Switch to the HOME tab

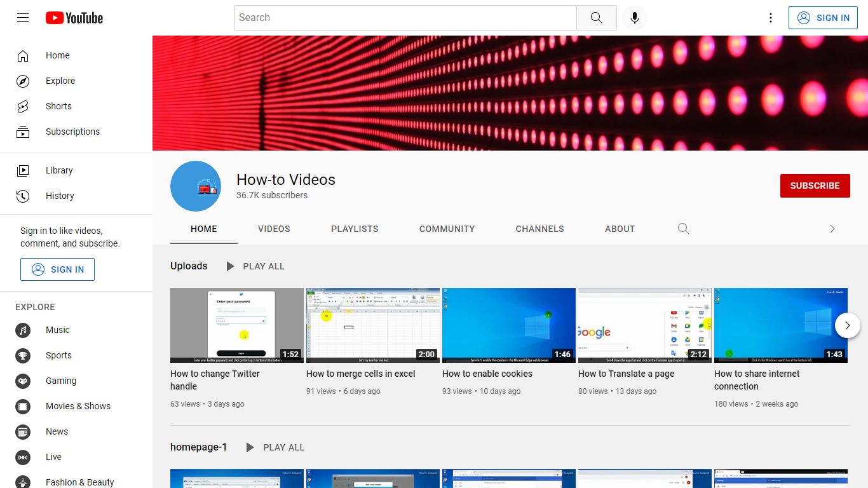pos(204,229)
